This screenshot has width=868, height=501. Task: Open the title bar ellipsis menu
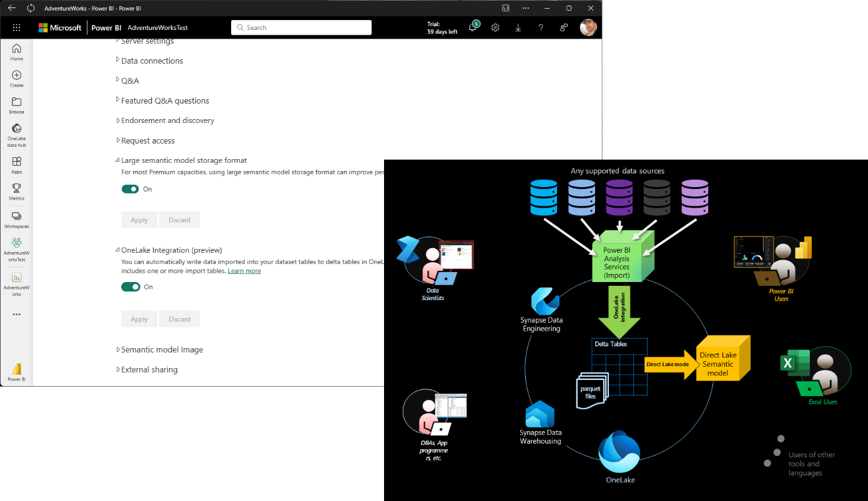526,8
